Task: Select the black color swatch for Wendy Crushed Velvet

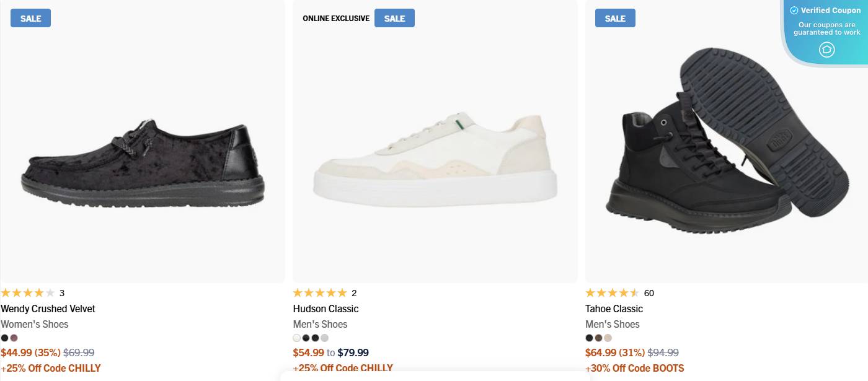Action: click(x=4, y=338)
